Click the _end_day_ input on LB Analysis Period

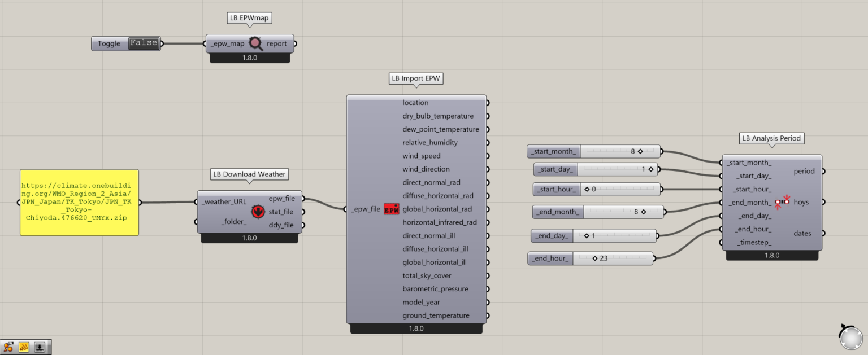pyautogui.click(x=755, y=216)
